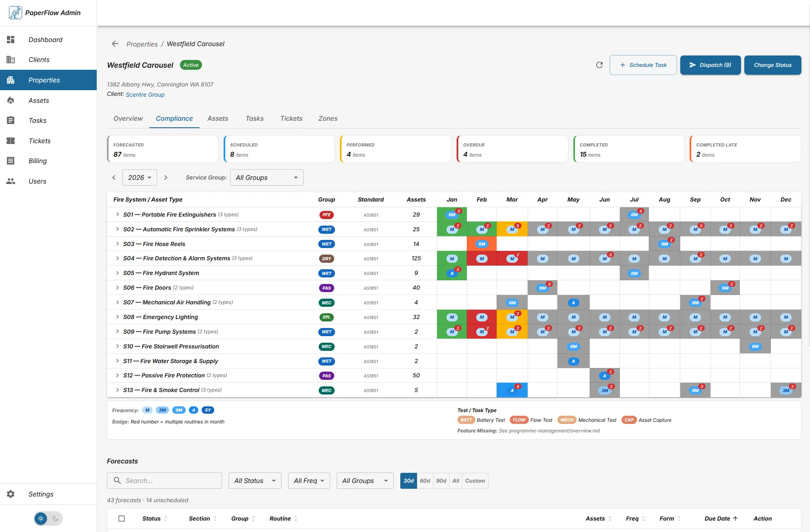Check the select-all checkbox in the Forecasts table
This screenshot has width=810, height=532.
[x=122, y=519]
